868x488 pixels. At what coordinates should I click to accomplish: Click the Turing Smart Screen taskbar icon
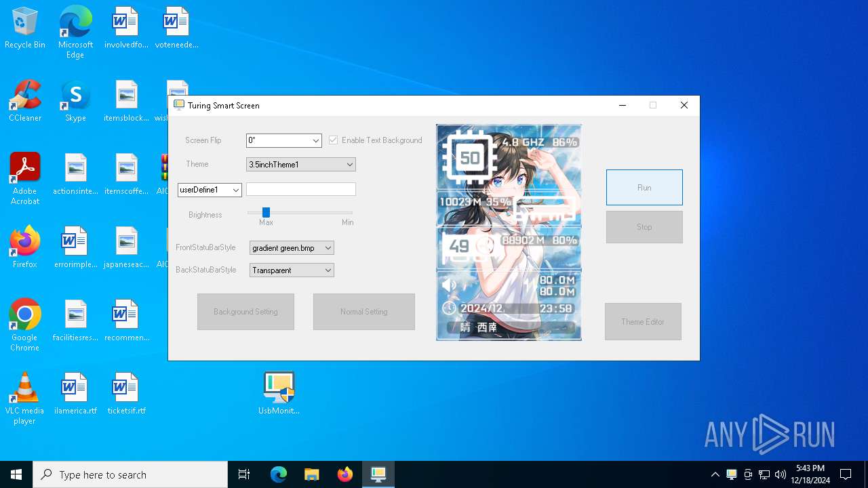(x=378, y=474)
